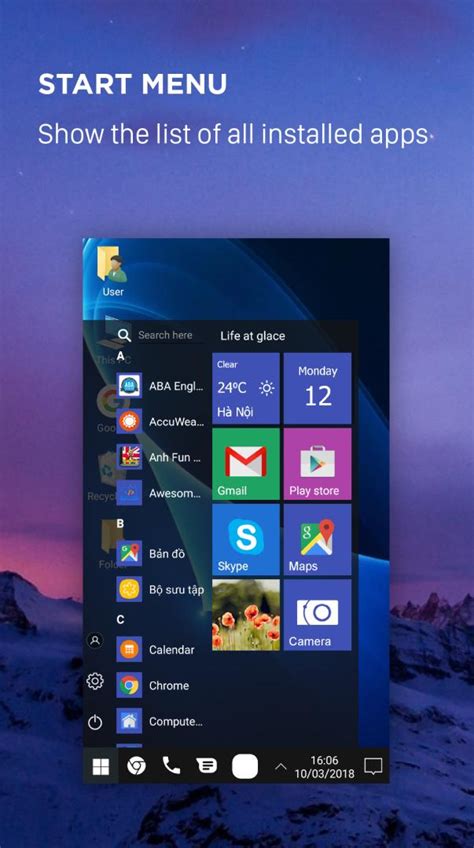This screenshot has height=848, width=474.
Task: Click the Windows Start button
Action: point(101,766)
